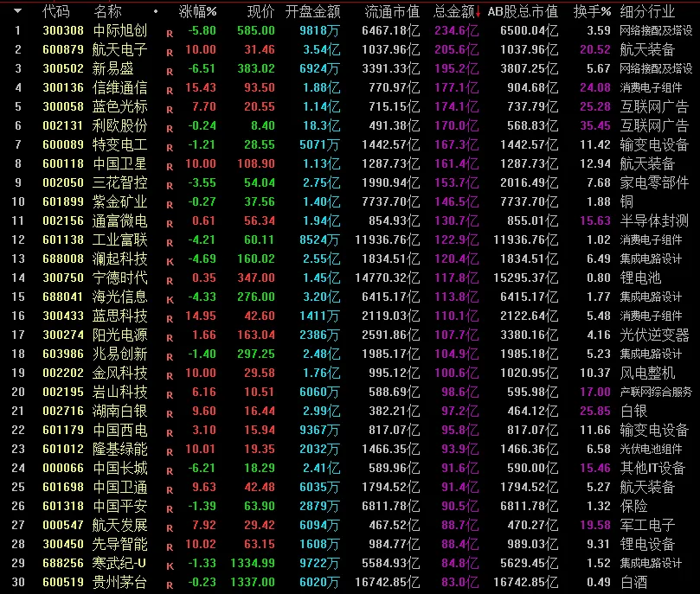The height and width of the screenshot is (594, 700).
Task: Toggle the 总金额 descending sort arrow
Action: (478, 12)
